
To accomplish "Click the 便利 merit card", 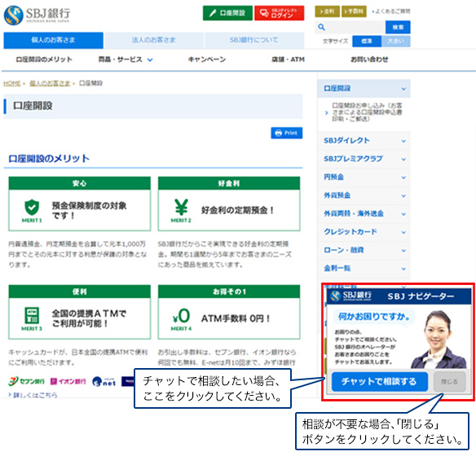I will [80, 312].
